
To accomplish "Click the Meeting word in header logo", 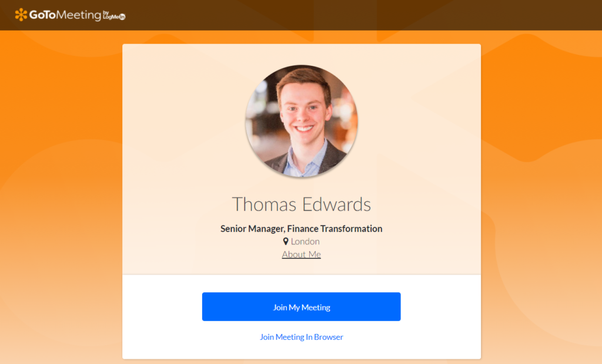I will [x=79, y=15].
